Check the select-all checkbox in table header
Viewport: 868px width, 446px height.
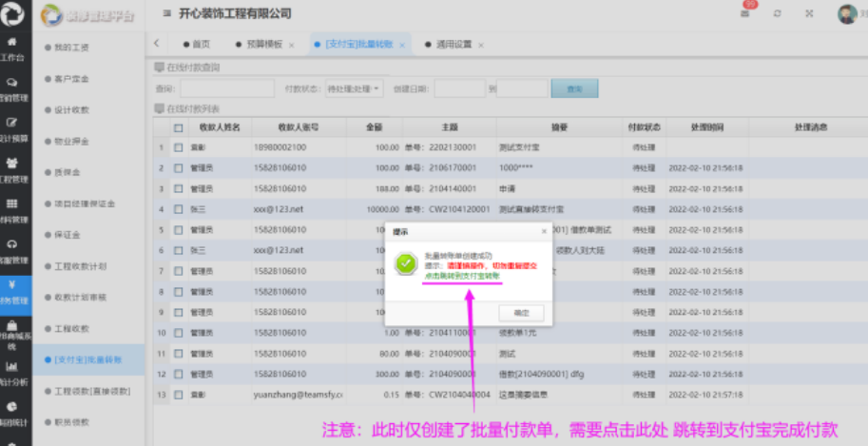pyautogui.click(x=178, y=127)
